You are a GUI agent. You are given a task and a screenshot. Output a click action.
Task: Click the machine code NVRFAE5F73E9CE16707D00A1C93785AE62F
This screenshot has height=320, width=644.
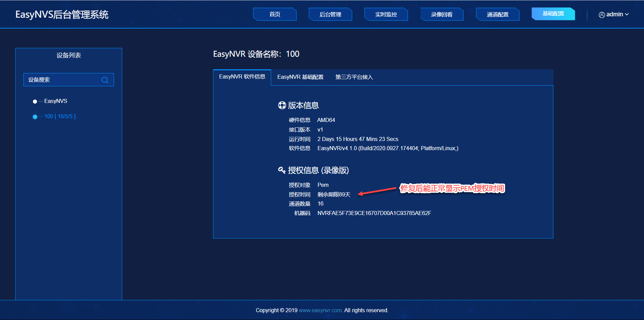point(374,213)
